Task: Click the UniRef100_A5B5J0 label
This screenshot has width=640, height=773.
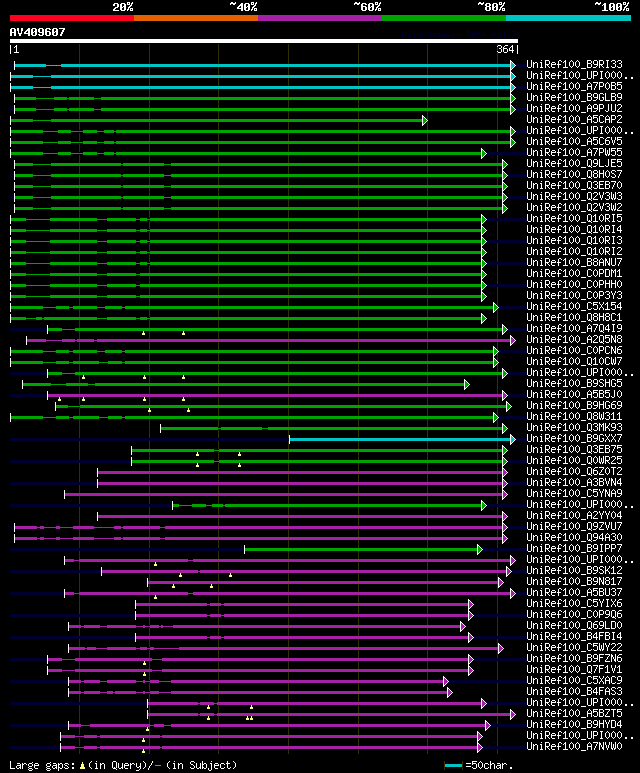Action: click(x=574, y=395)
